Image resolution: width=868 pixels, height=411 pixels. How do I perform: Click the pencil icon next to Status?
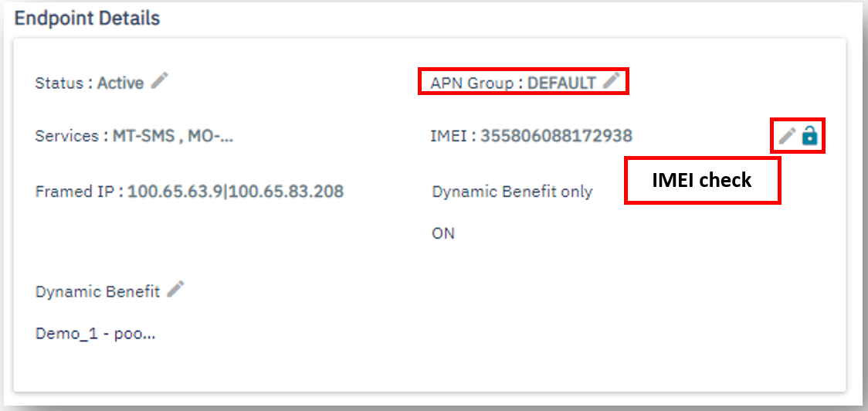[x=160, y=81]
